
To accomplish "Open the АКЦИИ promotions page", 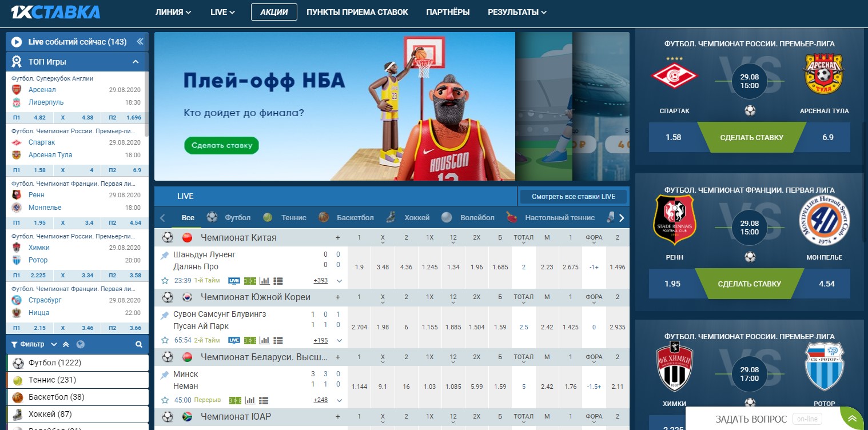I will click(x=274, y=12).
